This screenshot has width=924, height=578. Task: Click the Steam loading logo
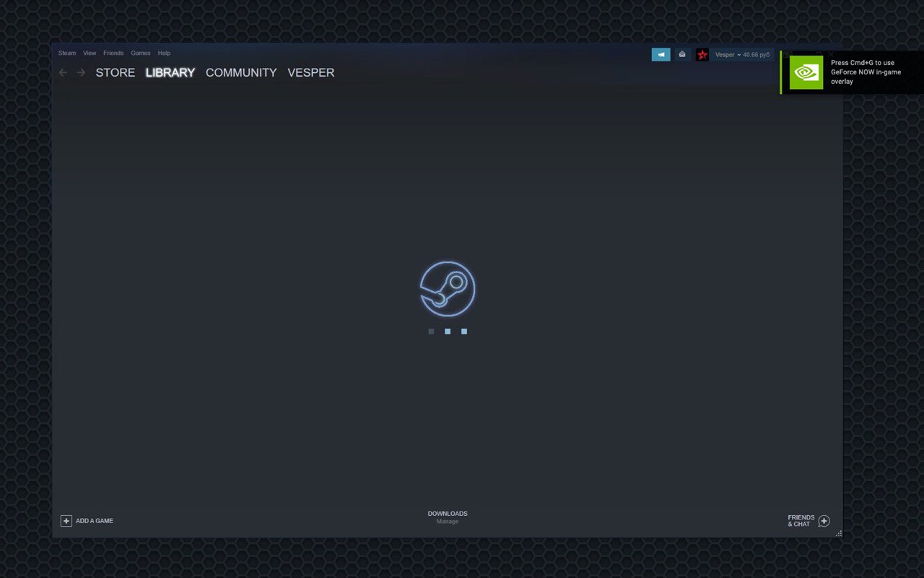[x=448, y=289]
